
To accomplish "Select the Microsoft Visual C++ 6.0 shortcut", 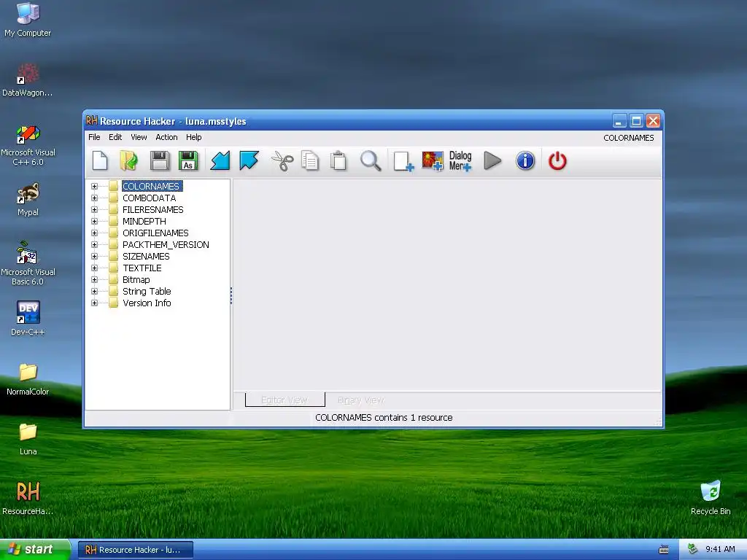I will [x=28, y=146].
